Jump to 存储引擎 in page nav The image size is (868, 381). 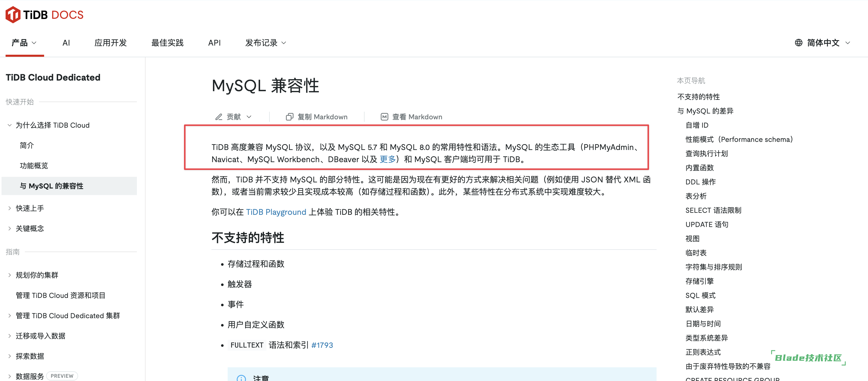pos(699,281)
